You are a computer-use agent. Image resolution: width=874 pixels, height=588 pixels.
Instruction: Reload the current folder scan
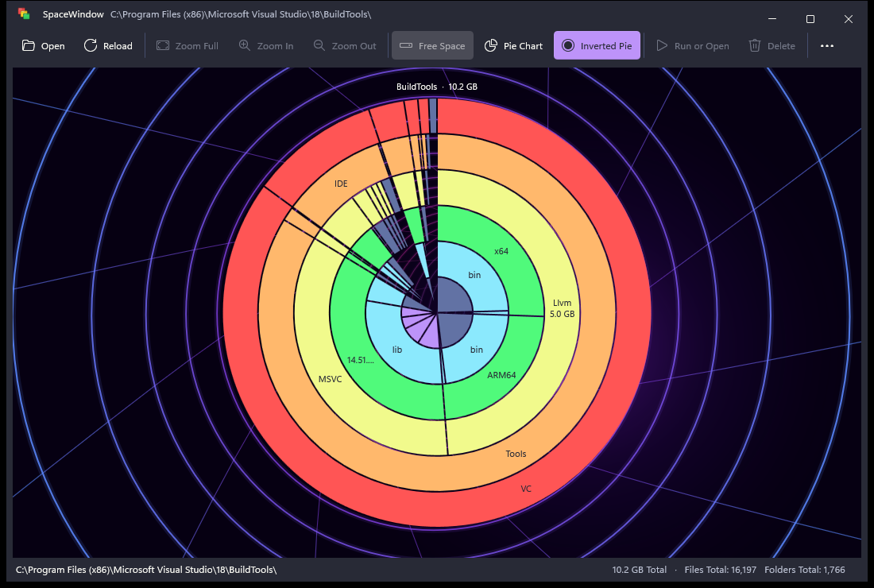(x=108, y=46)
